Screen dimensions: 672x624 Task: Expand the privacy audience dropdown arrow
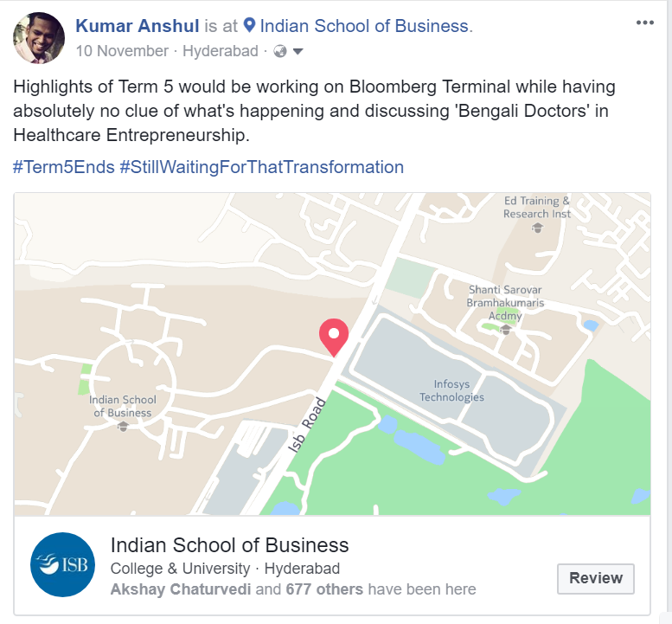pos(298,51)
